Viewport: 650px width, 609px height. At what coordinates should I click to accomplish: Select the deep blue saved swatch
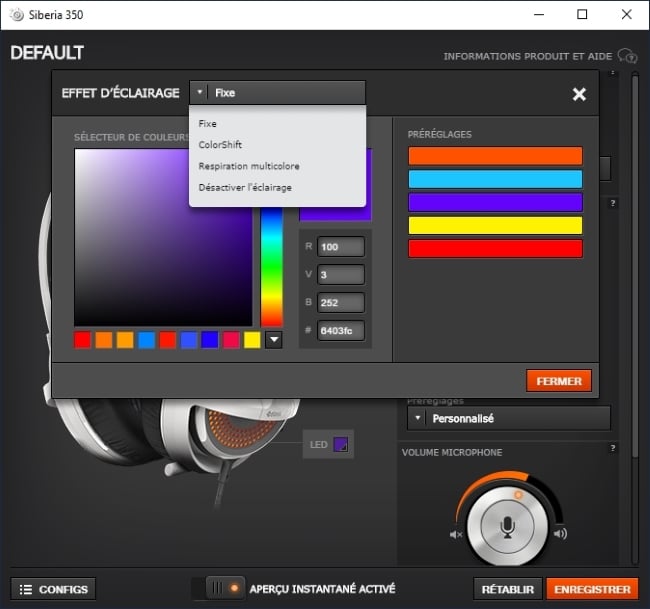210,340
